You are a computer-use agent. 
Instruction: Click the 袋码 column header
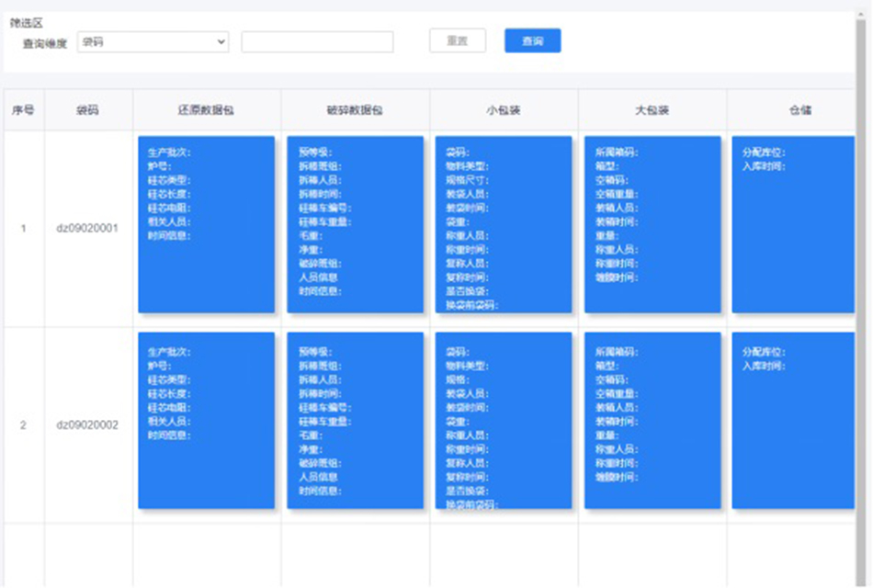(88, 110)
